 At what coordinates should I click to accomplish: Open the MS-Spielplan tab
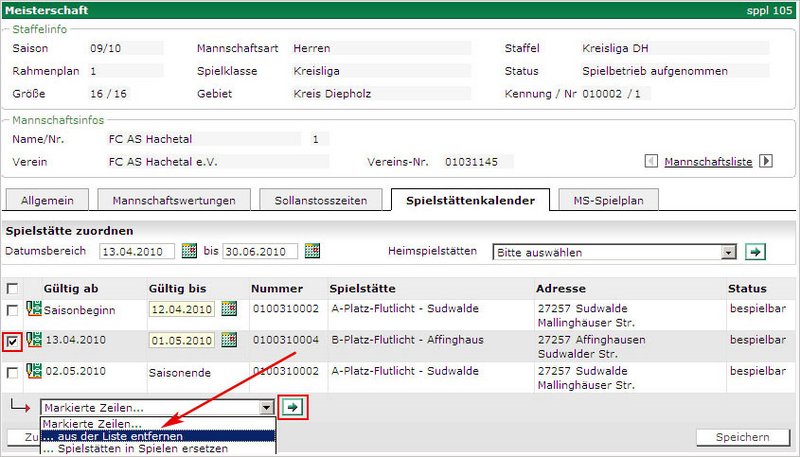pyautogui.click(x=608, y=200)
